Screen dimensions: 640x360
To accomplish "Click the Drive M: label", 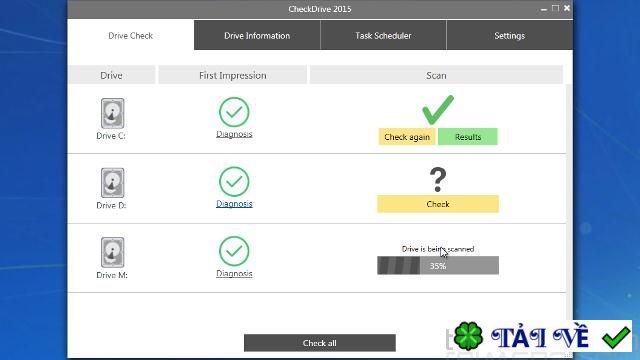I will click(112, 275).
